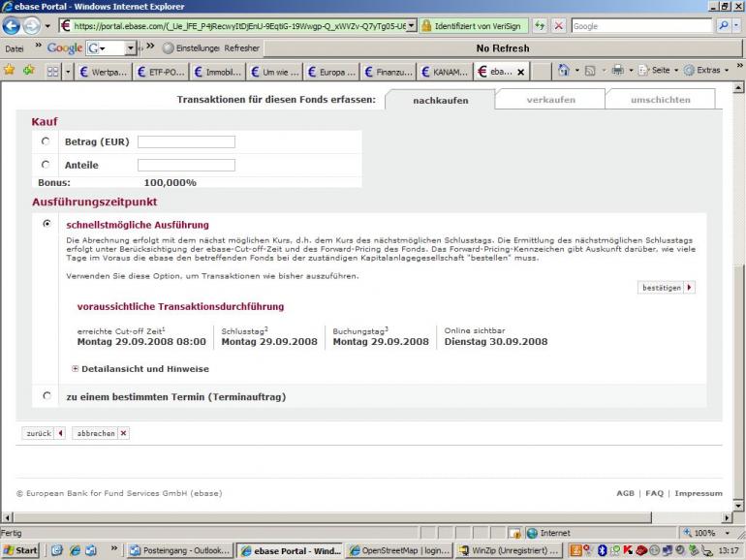Click the Anteile input field
Screen dimensions: 746x560
click(x=186, y=165)
